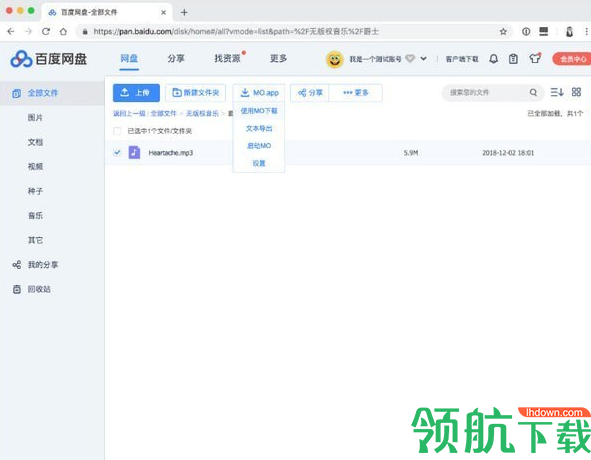Open 回收站 recycle bin

pos(32,289)
